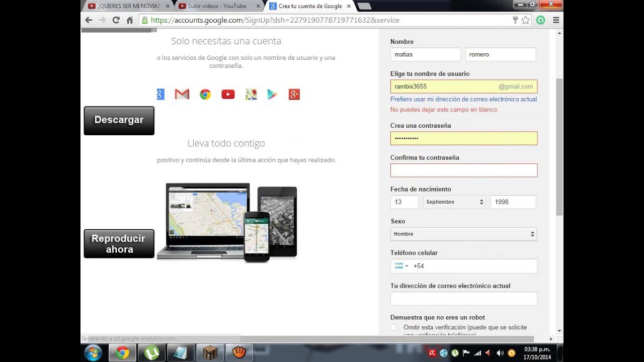Bookmark page with the star icon

pyautogui.click(x=525, y=20)
